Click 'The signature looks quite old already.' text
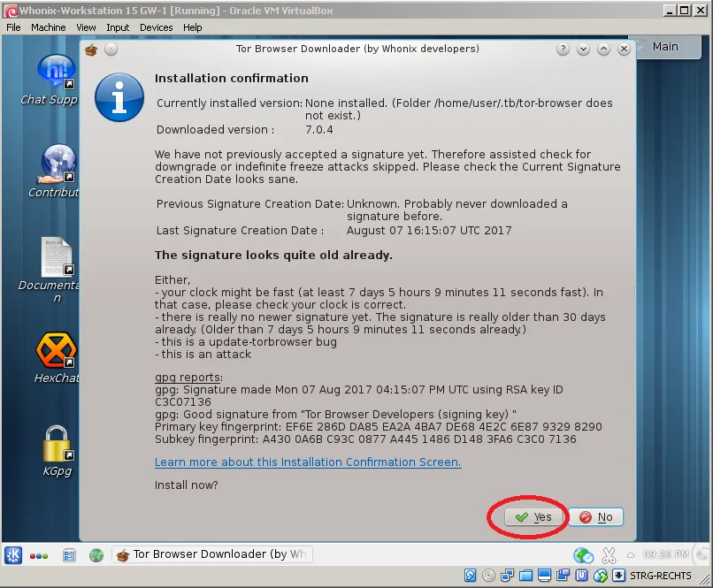This screenshot has width=713, height=588. [273, 255]
